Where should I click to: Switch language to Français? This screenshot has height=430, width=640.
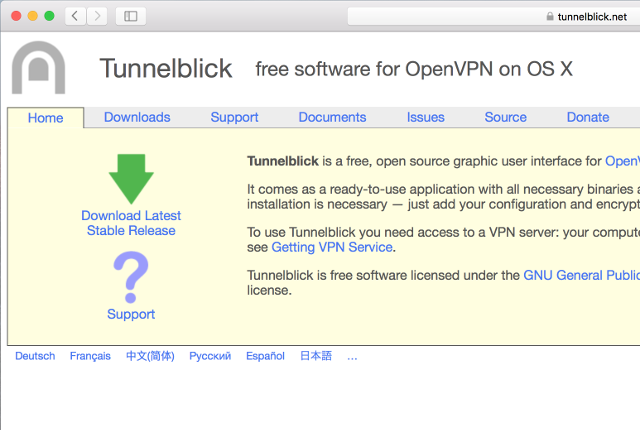(90, 356)
